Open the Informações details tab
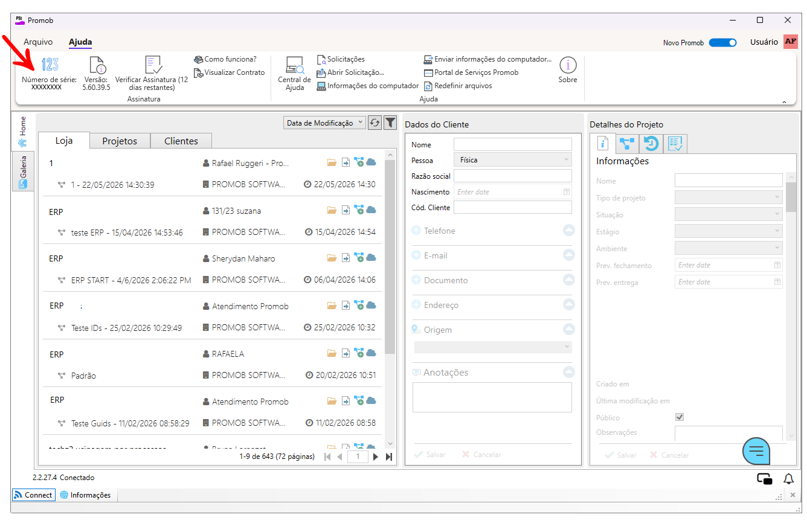 coord(602,143)
